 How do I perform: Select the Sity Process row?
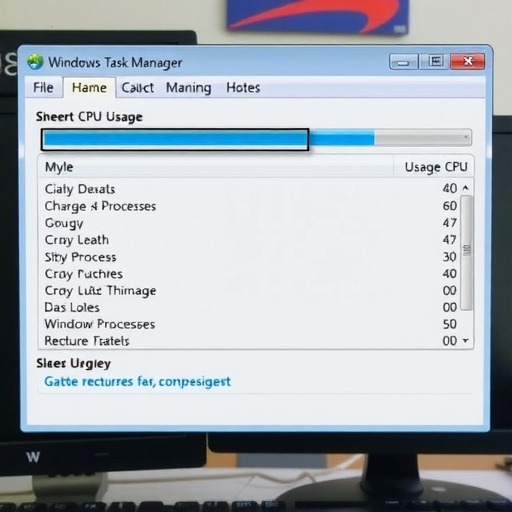(x=250, y=257)
